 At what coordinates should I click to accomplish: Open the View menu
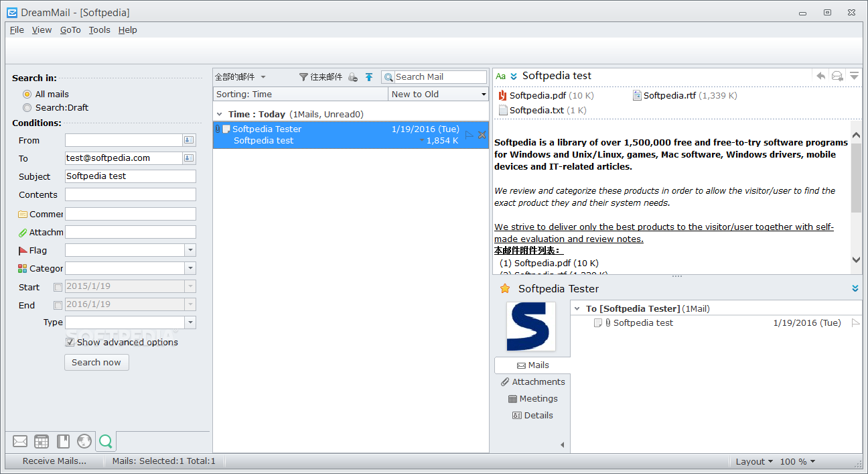(42, 29)
